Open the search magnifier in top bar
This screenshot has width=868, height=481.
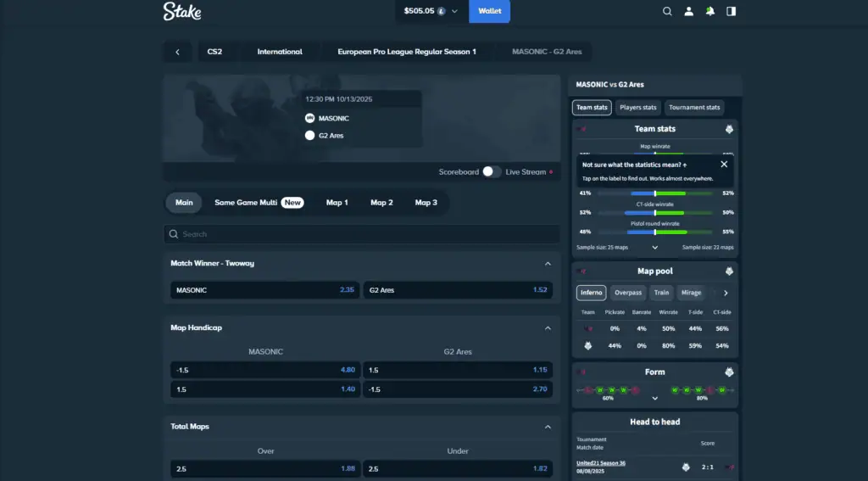point(667,12)
